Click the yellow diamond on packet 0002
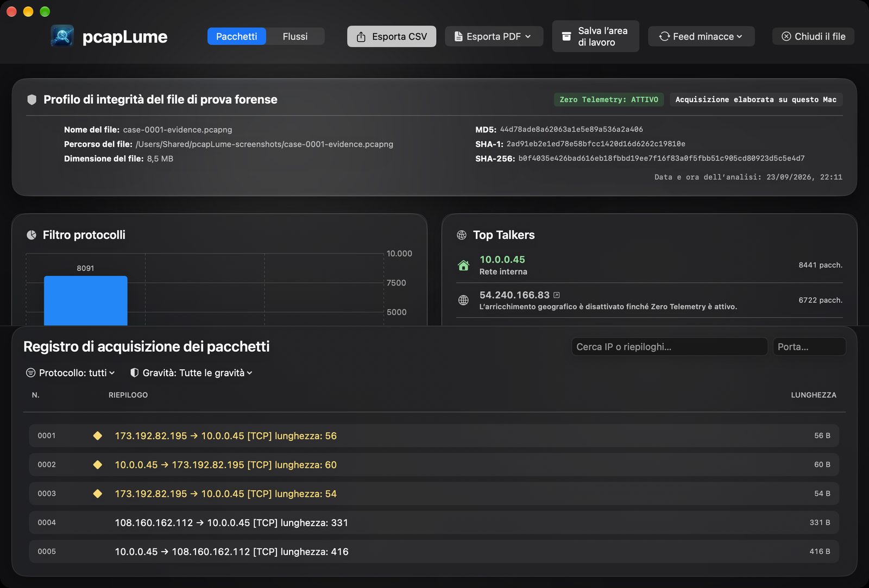The height and width of the screenshot is (588, 869). click(98, 465)
